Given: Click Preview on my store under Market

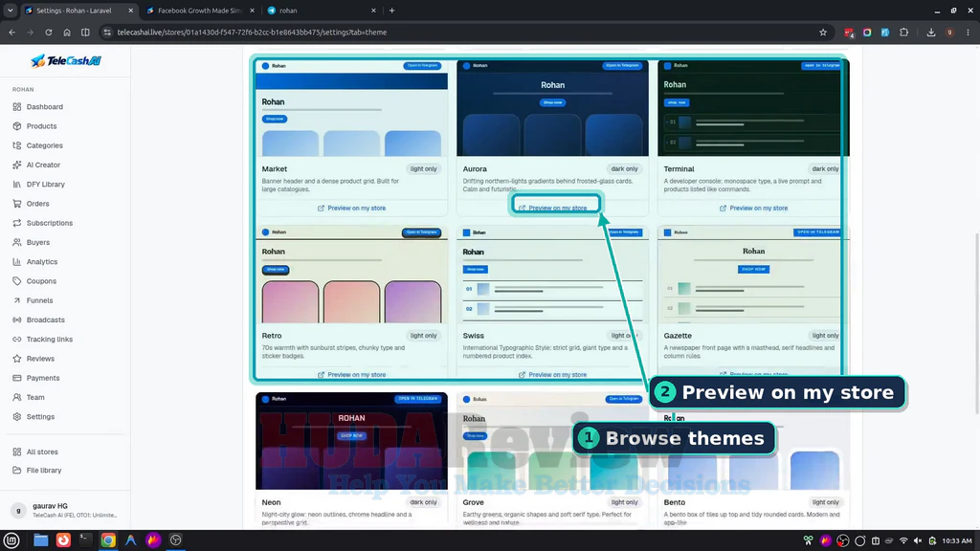Looking at the screenshot, I should pos(352,208).
